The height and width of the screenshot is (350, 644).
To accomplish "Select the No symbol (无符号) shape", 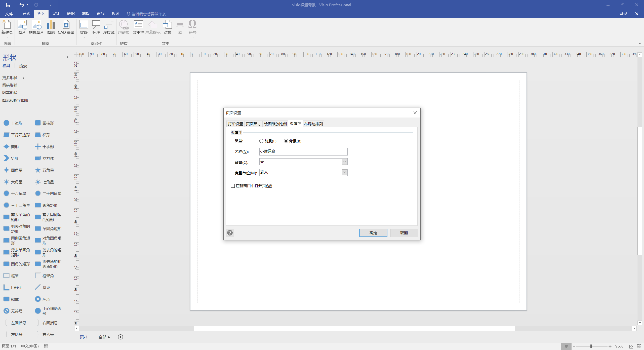I will 13,311.
